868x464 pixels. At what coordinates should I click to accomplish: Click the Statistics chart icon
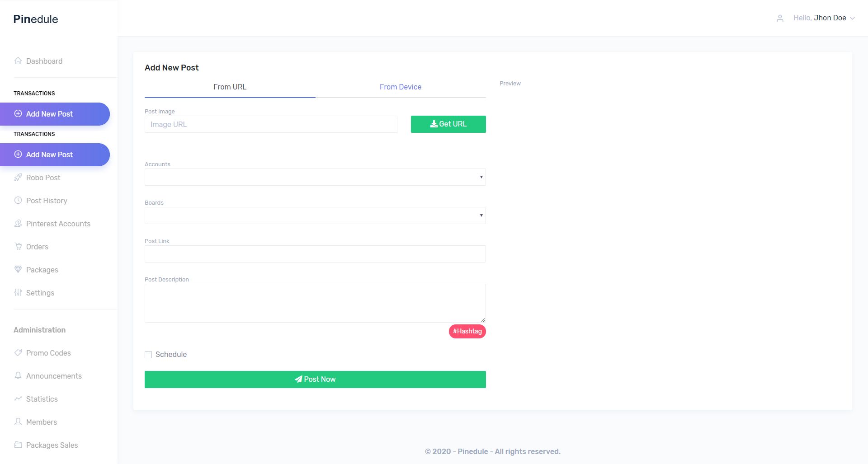[x=18, y=398]
